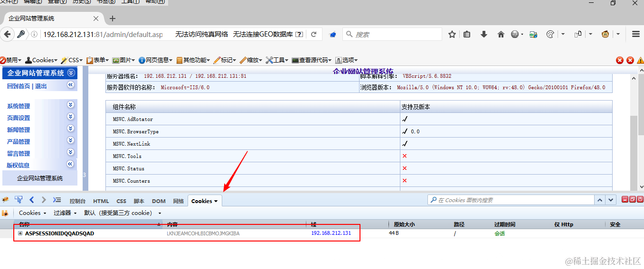Click the monkey face toolbar icon
This screenshot has width=644, height=269.
(x=606, y=34)
